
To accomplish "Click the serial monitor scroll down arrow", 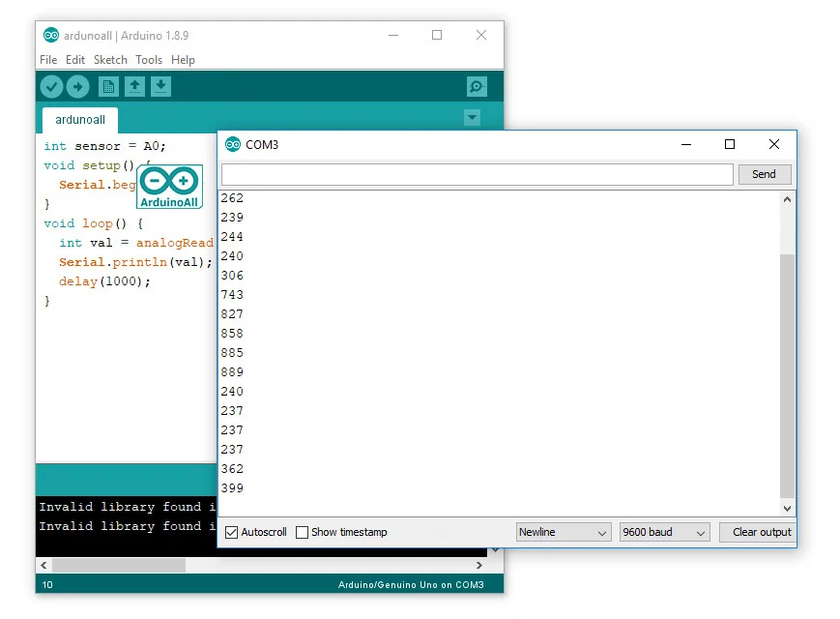I will click(787, 508).
